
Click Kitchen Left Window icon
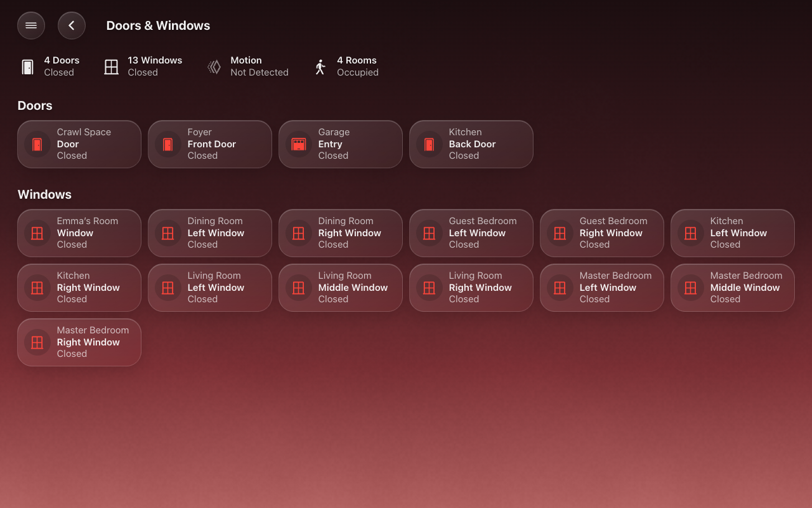click(x=691, y=233)
